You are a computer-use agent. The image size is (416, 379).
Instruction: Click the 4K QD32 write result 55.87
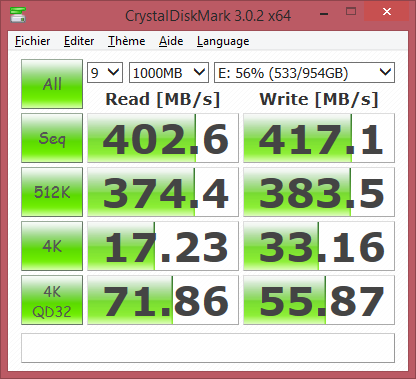319,300
